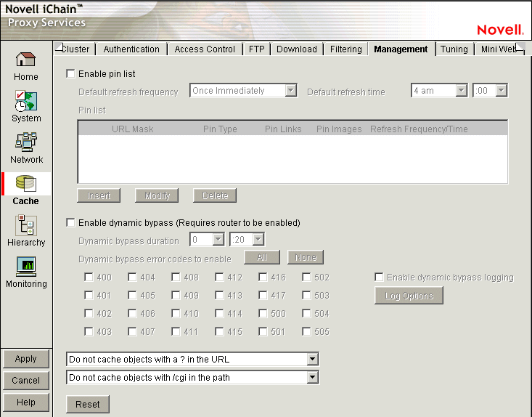Click the Refresh Frequency/Time column header
Viewport: 532px width, 417px height.
(419, 129)
